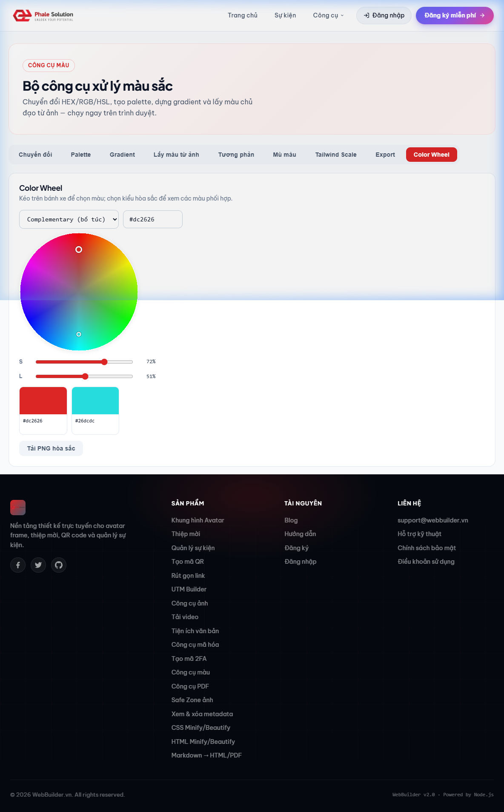Click the Đăng nhập header button
504x812 pixels.
(384, 15)
